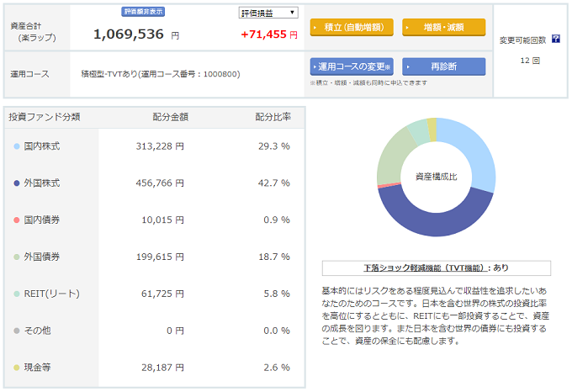
Task: Click the total amount 1,069,536 円
Action: pyautogui.click(x=136, y=34)
